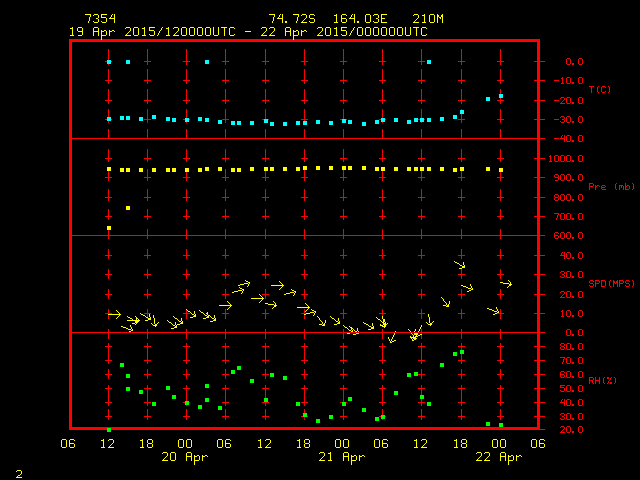Image resolution: width=640 pixels, height=480 pixels.
Task: Click the T(C) temperature axis label
Action: (x=599, y=90)
